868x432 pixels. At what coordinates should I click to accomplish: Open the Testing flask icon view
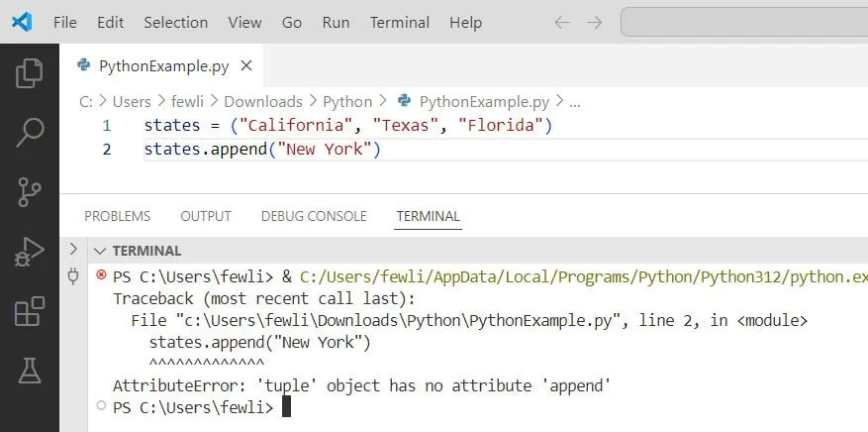click(x=30, y=371)
